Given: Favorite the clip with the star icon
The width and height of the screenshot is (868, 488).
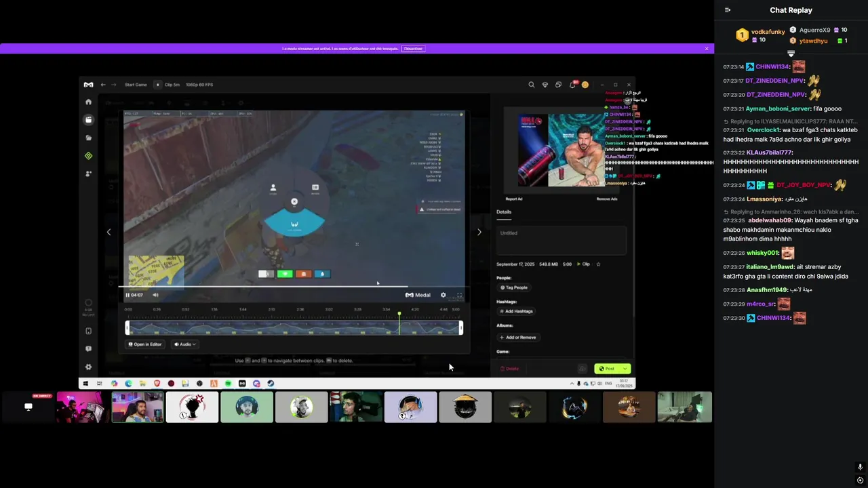Looking at the screenshot, I should 598,264.
